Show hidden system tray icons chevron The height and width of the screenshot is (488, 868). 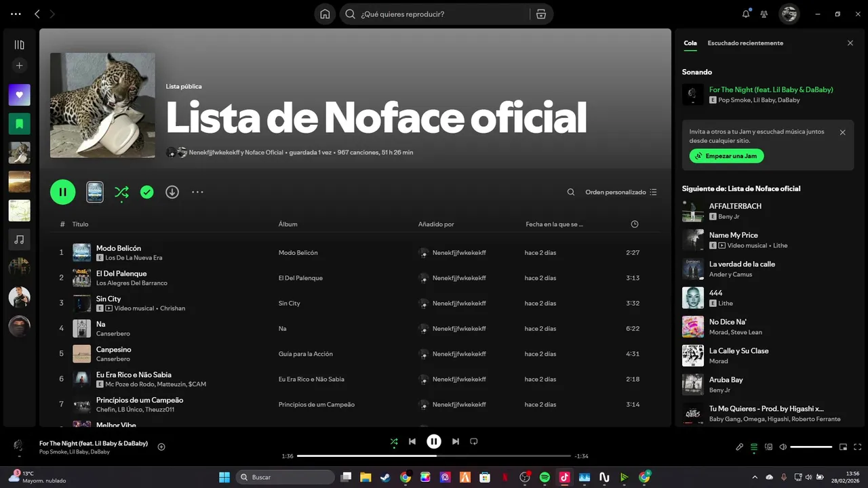755,477
